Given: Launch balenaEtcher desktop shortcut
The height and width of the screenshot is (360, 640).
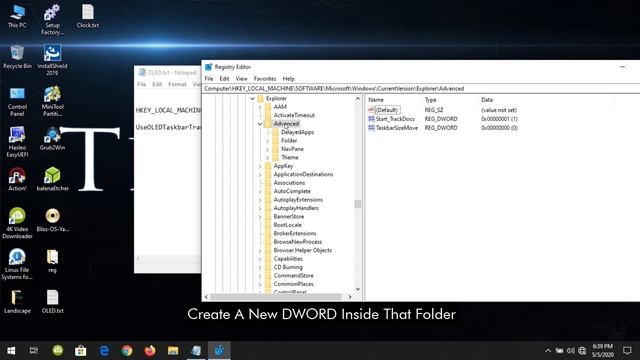Looking at the screenshot, I should (x=52, y=180).
